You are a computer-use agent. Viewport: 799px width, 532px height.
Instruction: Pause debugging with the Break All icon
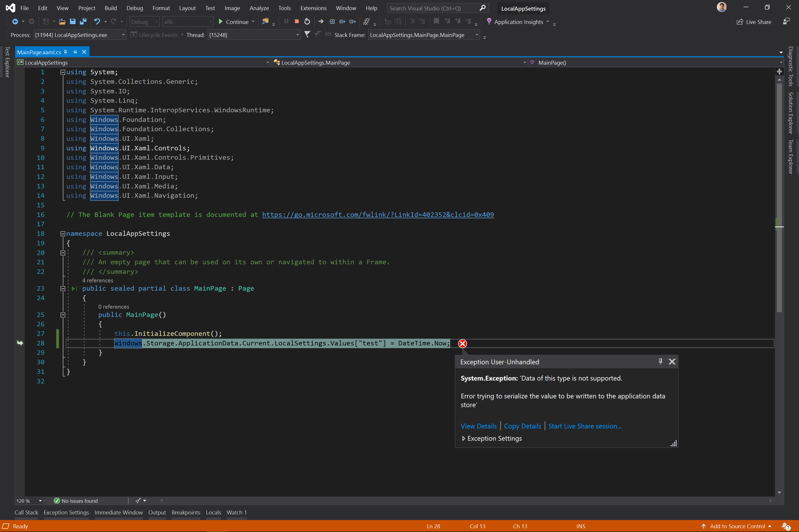[x=286, y=21]
